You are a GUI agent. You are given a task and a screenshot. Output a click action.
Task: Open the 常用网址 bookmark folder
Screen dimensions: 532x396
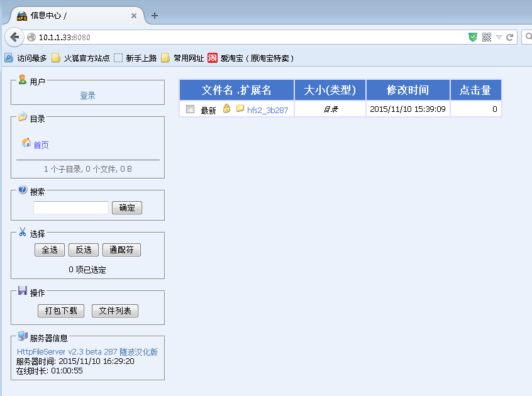182,58
